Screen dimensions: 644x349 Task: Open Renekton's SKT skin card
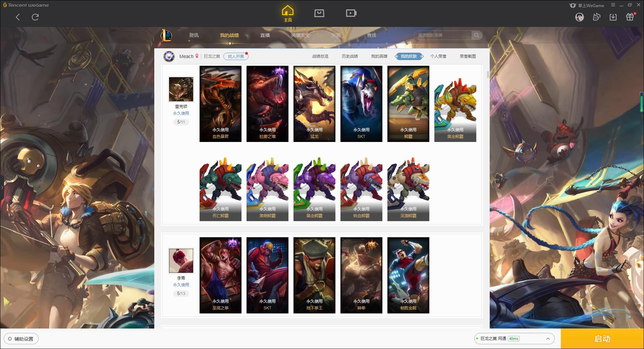pyautogui.click(x=361, y=104)
